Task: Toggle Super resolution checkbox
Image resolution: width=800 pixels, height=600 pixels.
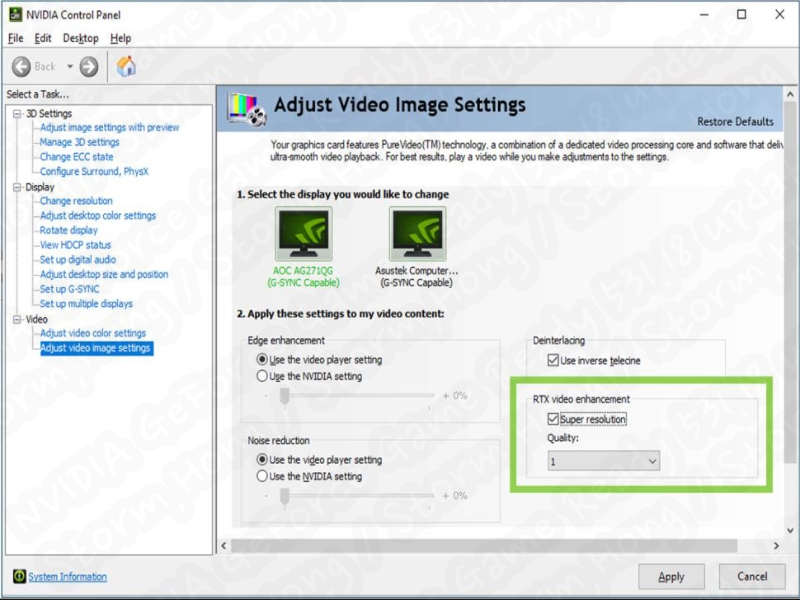Action: point(553,419)
